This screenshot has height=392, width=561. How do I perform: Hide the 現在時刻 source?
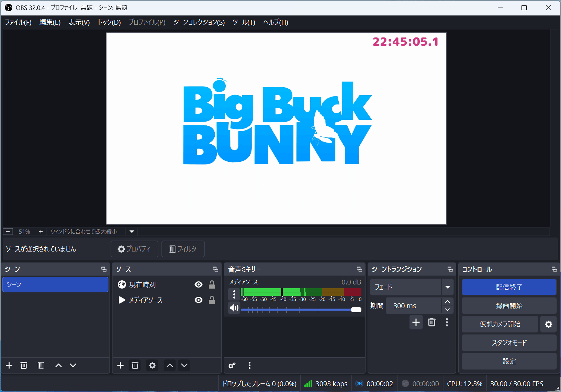(198, 284)
